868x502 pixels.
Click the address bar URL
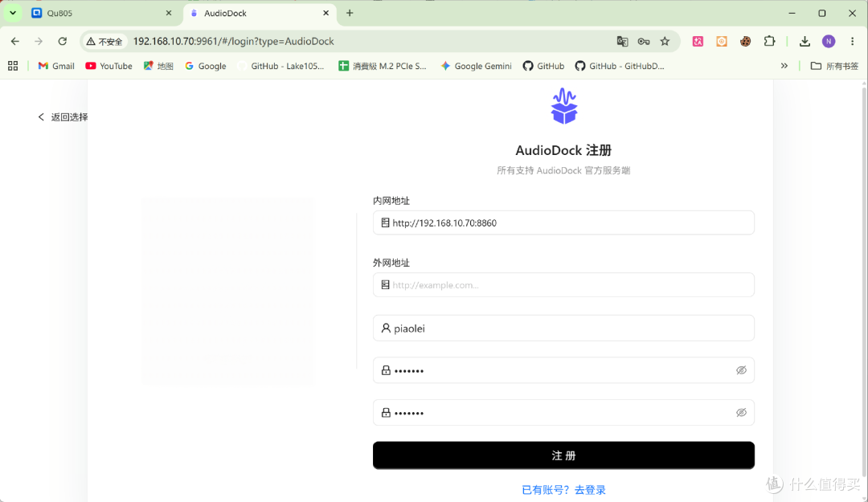[x=234, y=42]
